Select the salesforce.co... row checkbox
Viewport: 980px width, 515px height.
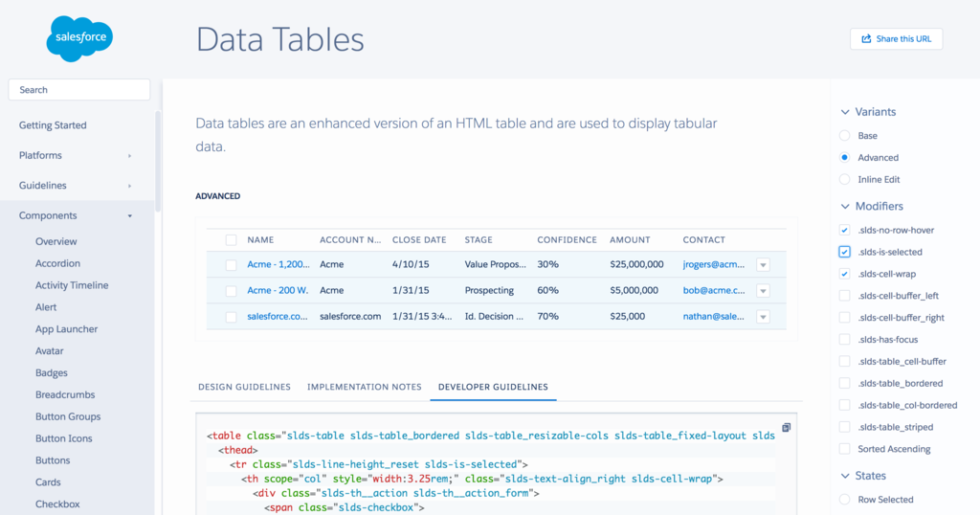[232, 317]
